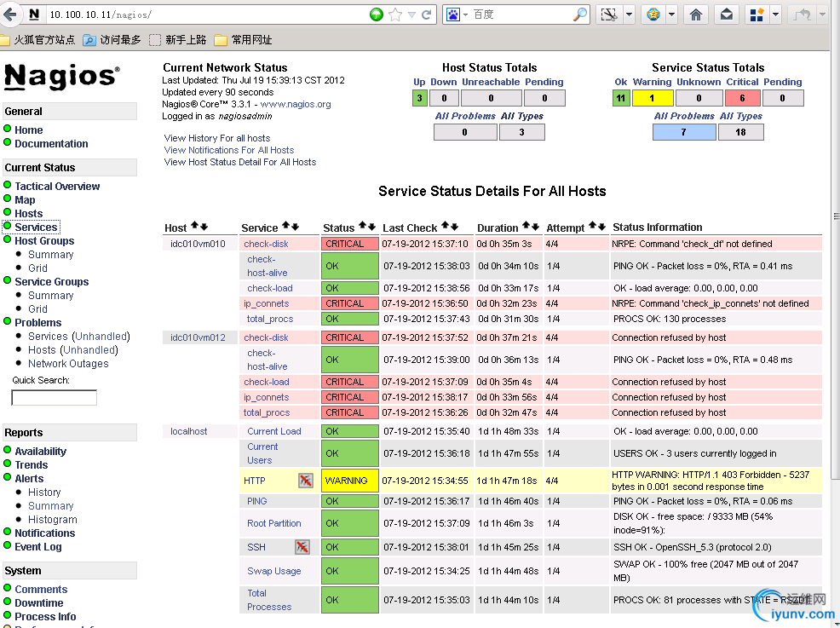The height and width of the screenshot is (628, 840).
Task: Sort Attempt column descending with down arrow
Action: [x=601, y=226]
